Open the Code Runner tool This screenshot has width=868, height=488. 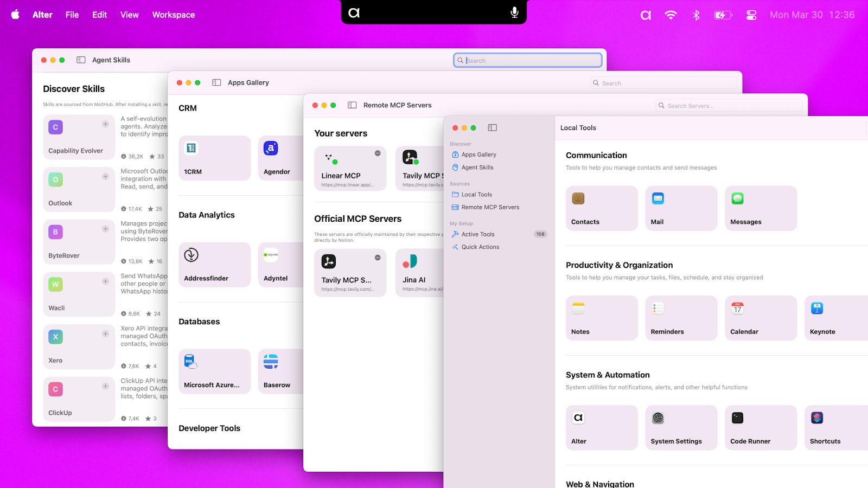click(x=760, y=427)
